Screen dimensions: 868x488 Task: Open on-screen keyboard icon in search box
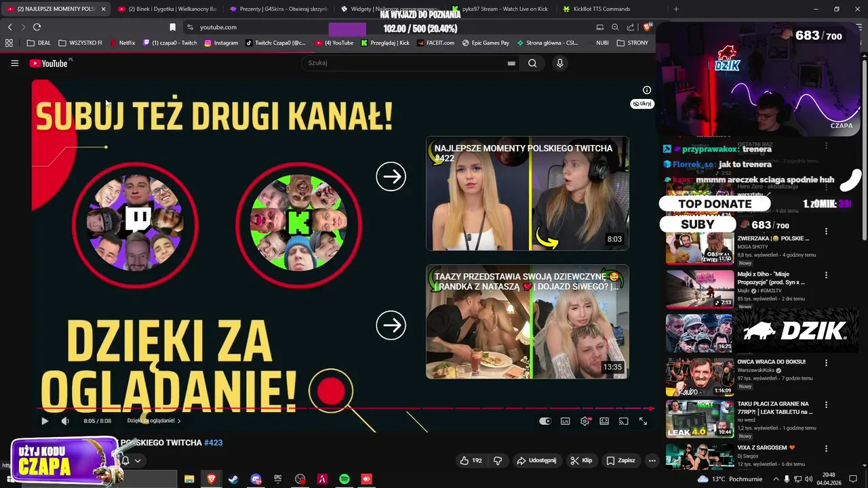tap(511, 63)
